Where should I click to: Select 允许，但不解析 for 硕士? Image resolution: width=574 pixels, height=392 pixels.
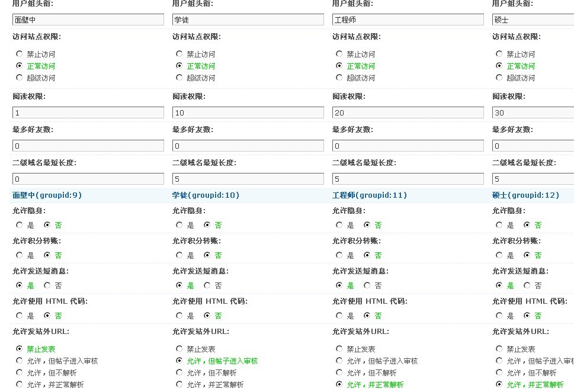(x=499, y=372)
